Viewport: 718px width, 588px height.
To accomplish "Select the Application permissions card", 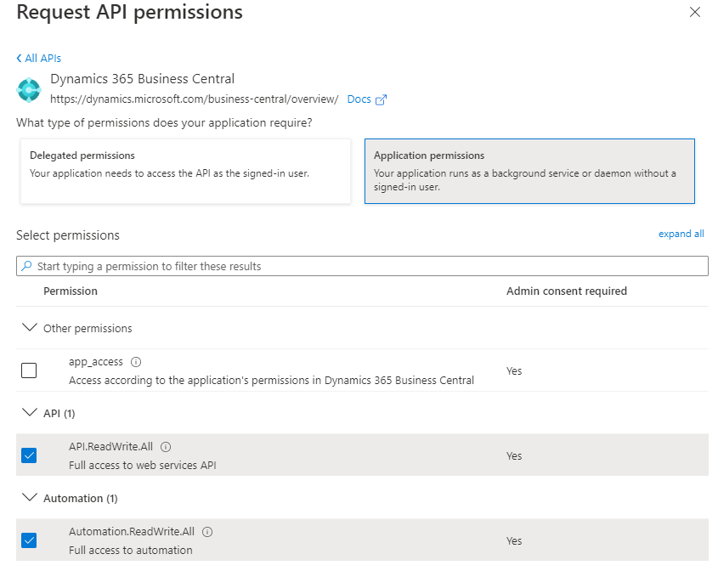I will tap(529, 172).
